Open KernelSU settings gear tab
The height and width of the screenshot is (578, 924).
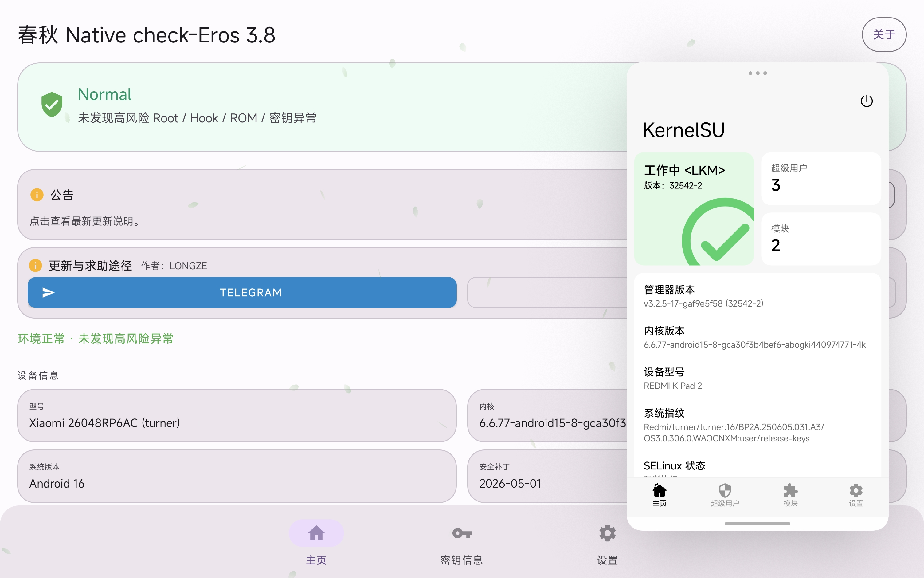(856, 490)
